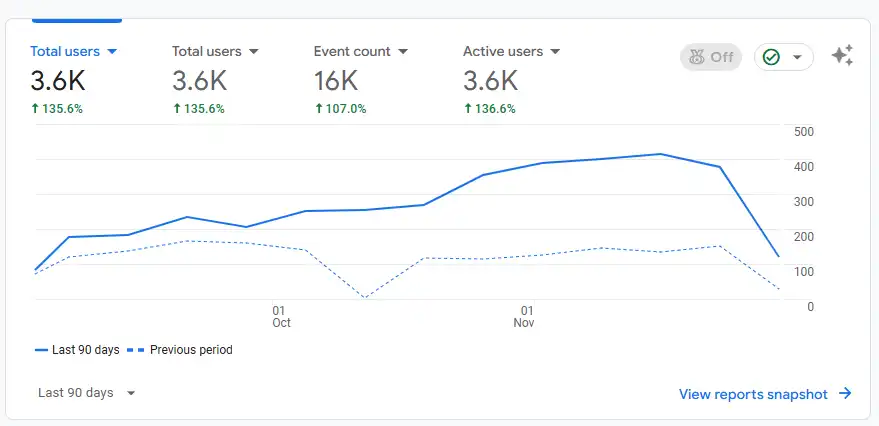Expand the Event count metric dropdown arrow
The width and height of the screenshot is (879, 426).
tap(403, 51)
